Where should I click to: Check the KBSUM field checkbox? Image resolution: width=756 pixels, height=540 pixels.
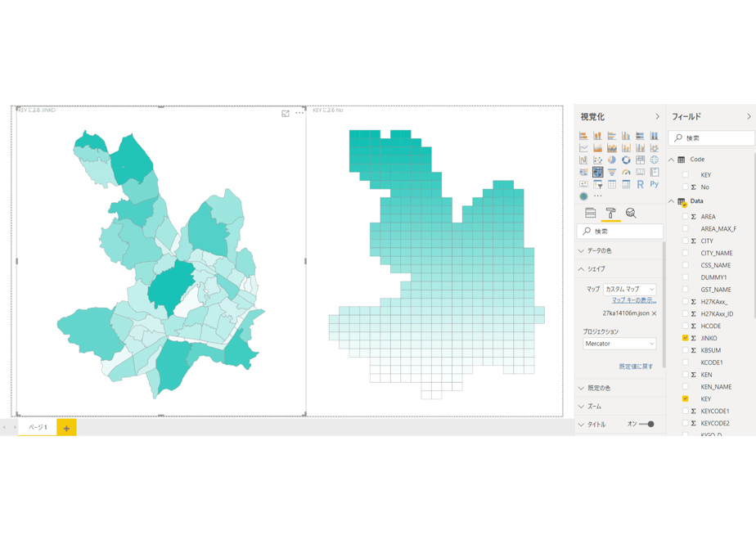pos(685,350)
